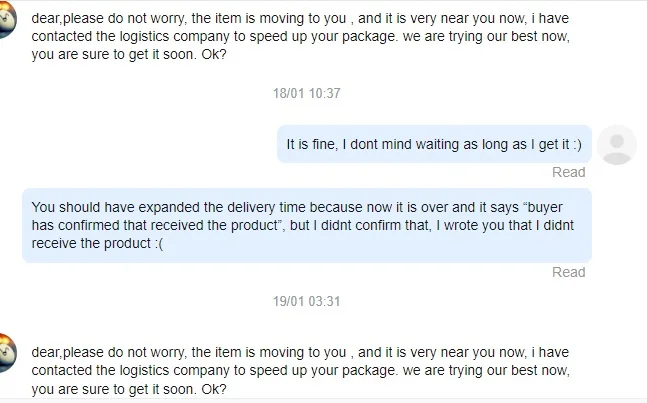Click the "You should have expanded" message bubble

pos(306,225)
